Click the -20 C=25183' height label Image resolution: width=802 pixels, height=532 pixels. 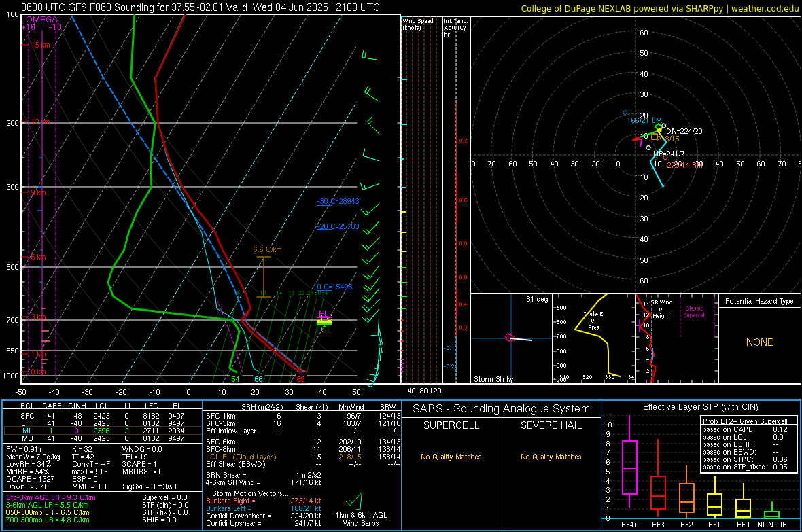[x=338, y=226]
